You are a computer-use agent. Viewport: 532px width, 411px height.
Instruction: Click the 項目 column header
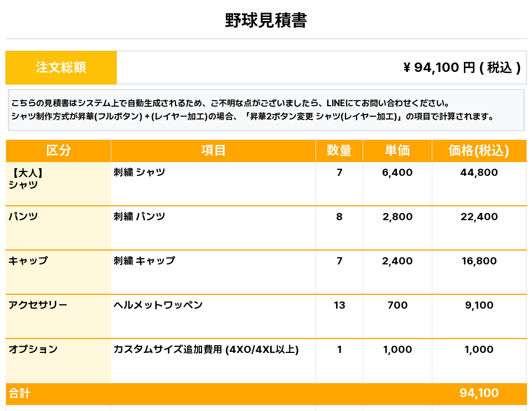(214, 150)
